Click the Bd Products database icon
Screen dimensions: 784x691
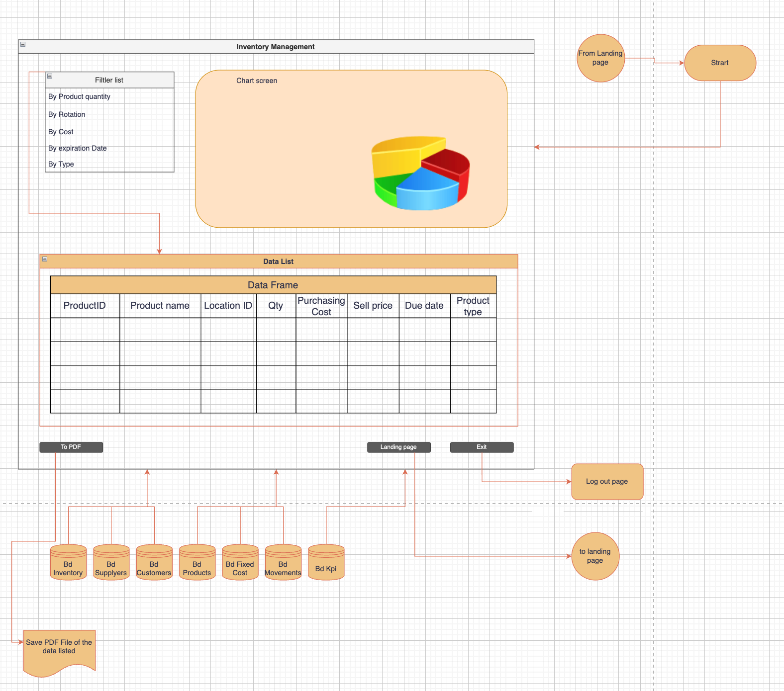coord(197,563)
